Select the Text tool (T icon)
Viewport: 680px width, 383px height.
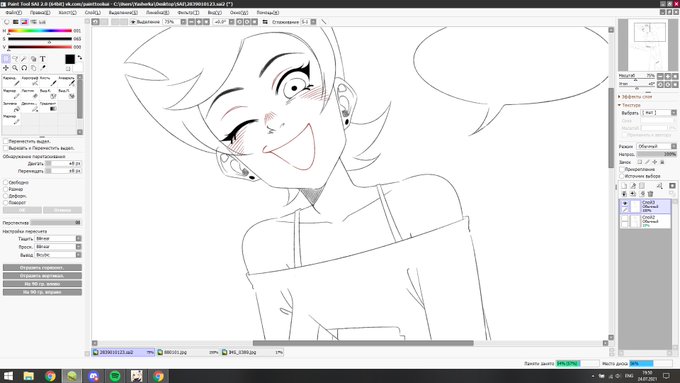(x=43, y=59)
